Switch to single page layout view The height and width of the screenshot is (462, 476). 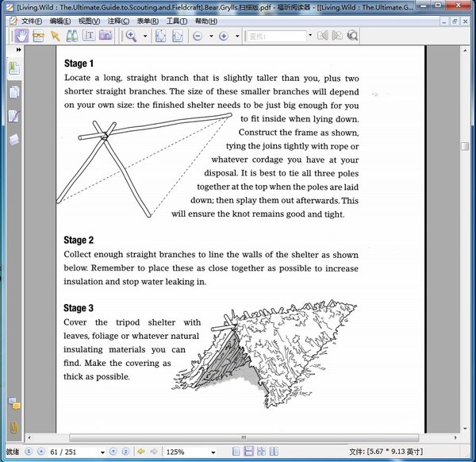point(235,452)
